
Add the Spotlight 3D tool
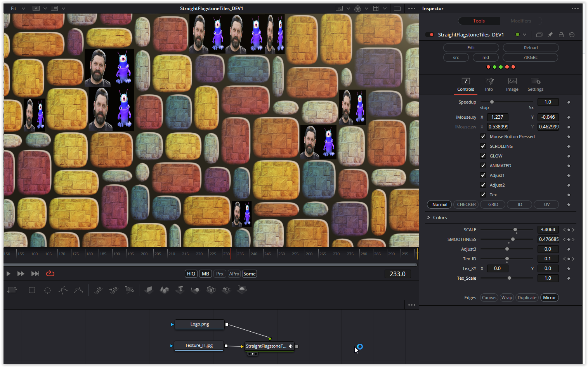coord(226,290)
